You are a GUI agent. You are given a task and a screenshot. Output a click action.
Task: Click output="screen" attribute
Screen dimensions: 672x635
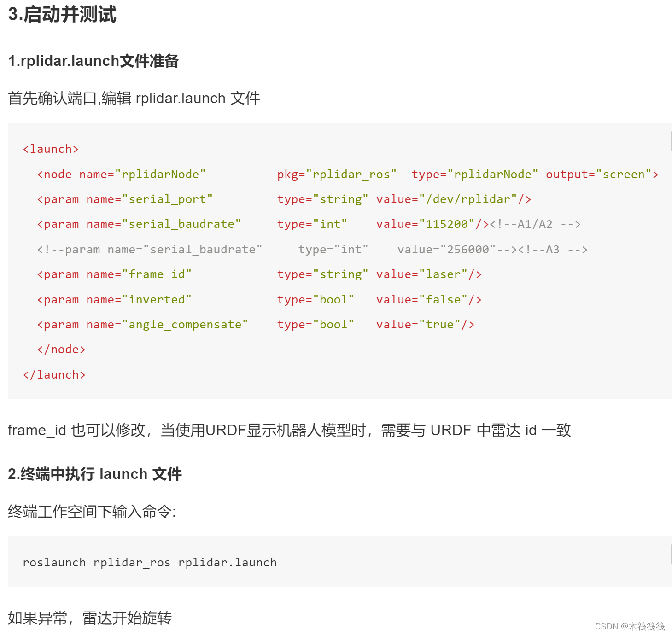[x=598, y=175]
